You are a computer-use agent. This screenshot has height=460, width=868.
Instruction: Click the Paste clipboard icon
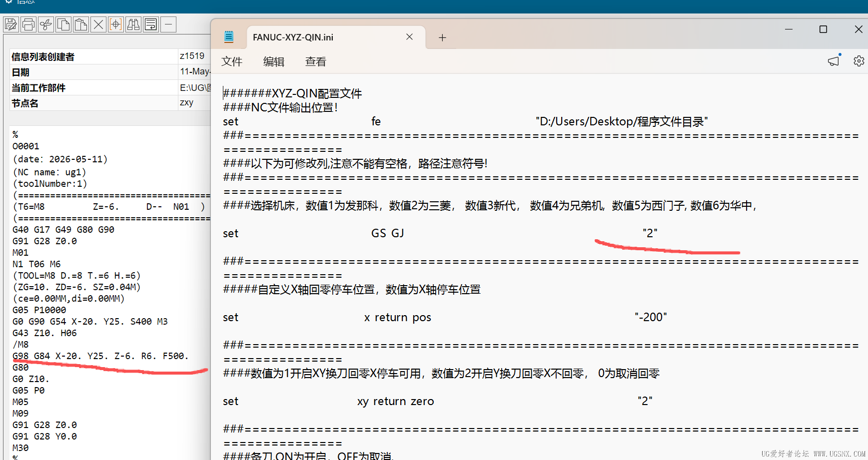point(81,24)
